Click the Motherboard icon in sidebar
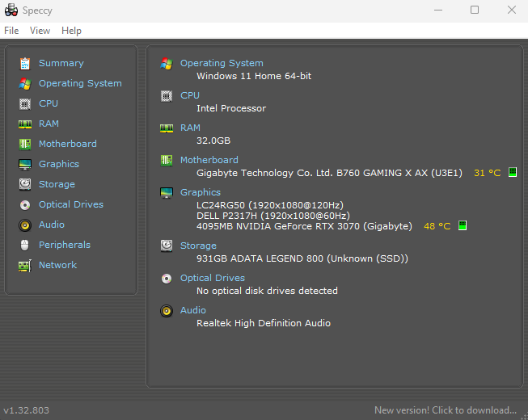Image resolution: width=528 pixels, height=420 pixels. (24, 144)
